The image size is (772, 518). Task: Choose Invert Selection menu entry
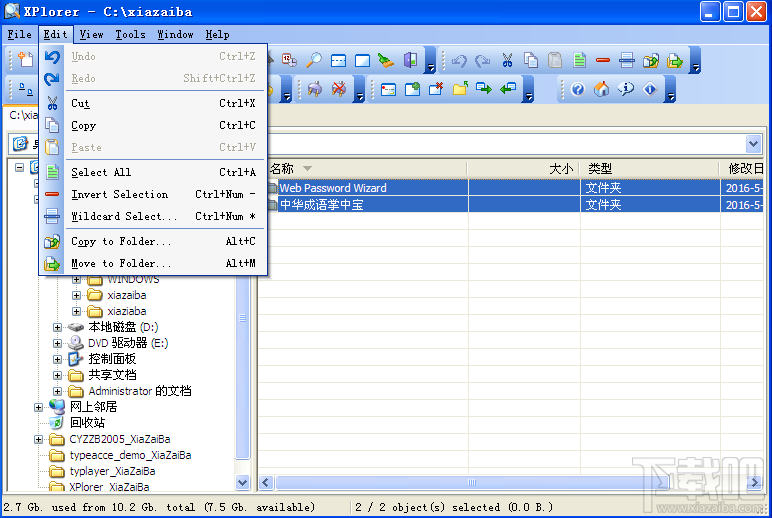[153, 194]
